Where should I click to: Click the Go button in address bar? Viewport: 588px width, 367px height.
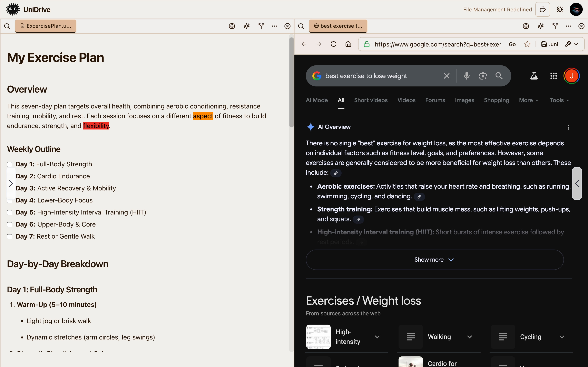(512, 44)
